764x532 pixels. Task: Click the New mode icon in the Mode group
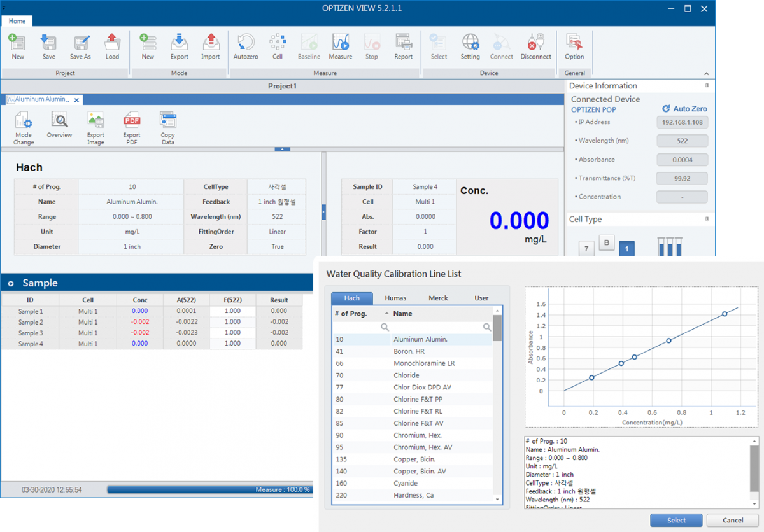[x=148, y=43]
